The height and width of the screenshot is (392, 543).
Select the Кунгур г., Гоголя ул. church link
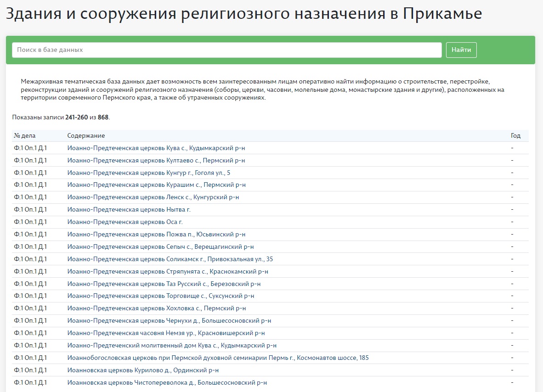click(148, 173)
